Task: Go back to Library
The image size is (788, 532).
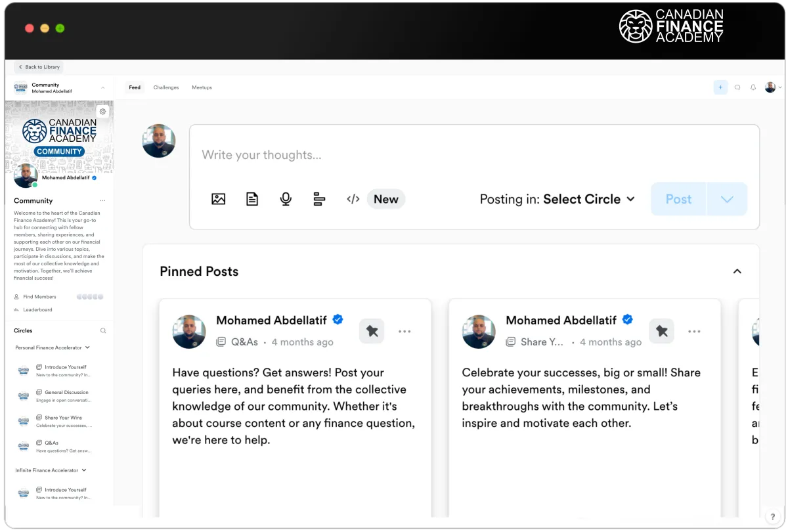Action: 39,67
